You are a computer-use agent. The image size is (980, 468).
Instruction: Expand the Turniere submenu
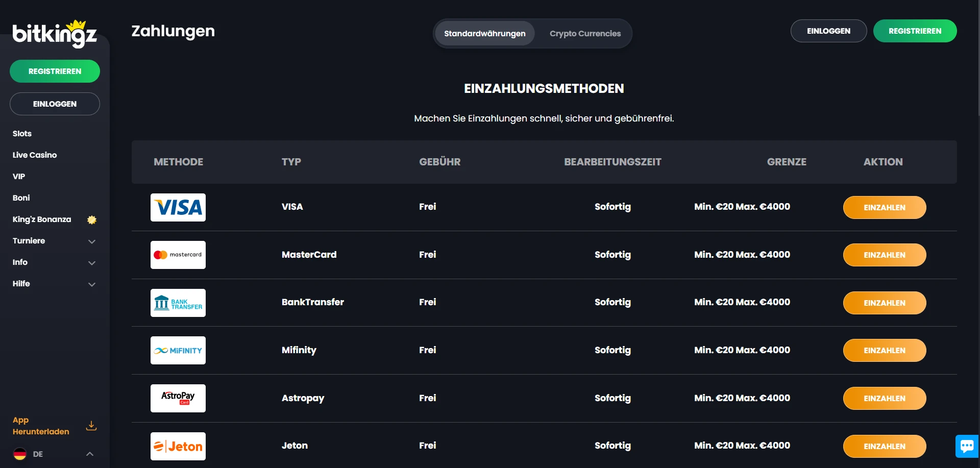click(92, 241)
